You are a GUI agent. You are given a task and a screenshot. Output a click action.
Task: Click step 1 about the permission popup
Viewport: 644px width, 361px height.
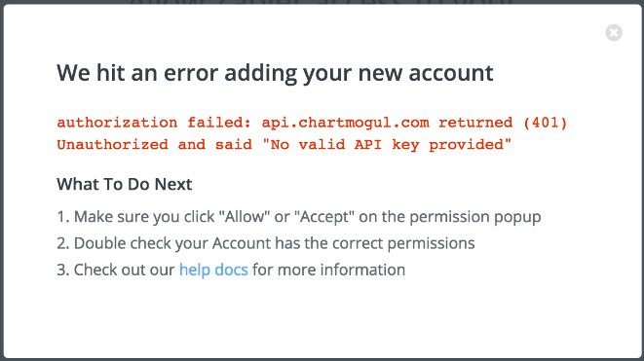[x=298, y=217]
